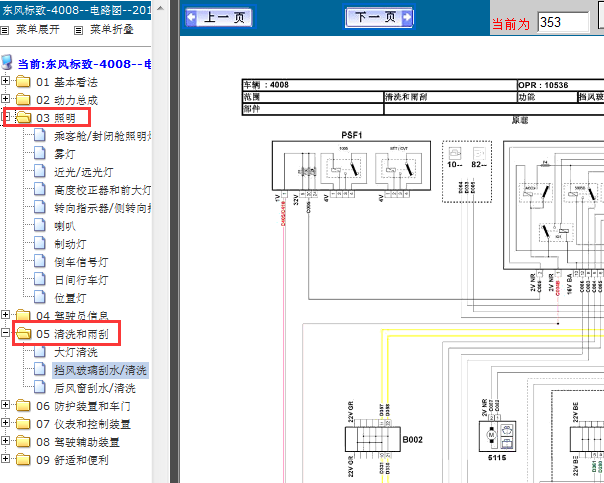Collapse the 05 清洗和雨刮 folder
This screenshot has width=604, height=483.
coord(5,332)
